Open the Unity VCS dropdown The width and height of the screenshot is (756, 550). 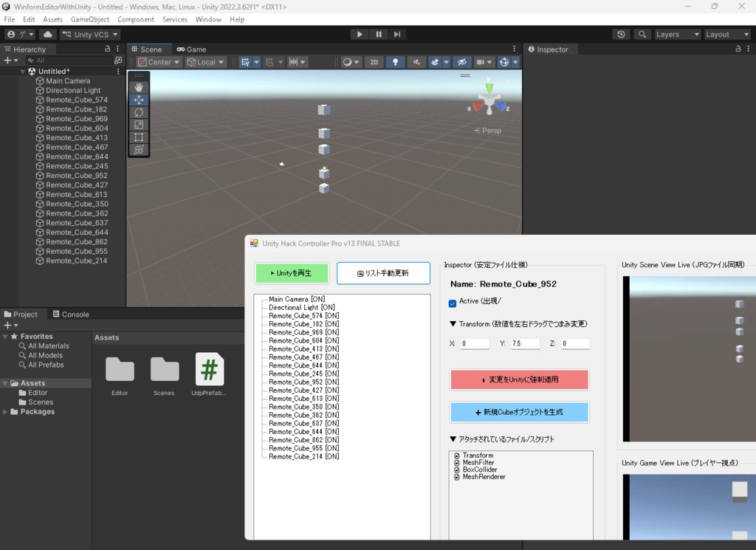(x=91, y=34)
